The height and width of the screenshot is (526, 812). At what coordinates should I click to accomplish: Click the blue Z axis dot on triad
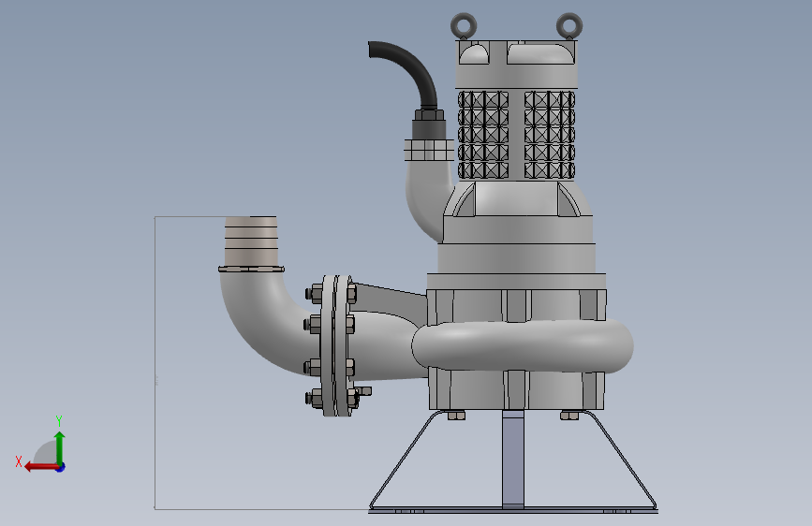[61, 467]
